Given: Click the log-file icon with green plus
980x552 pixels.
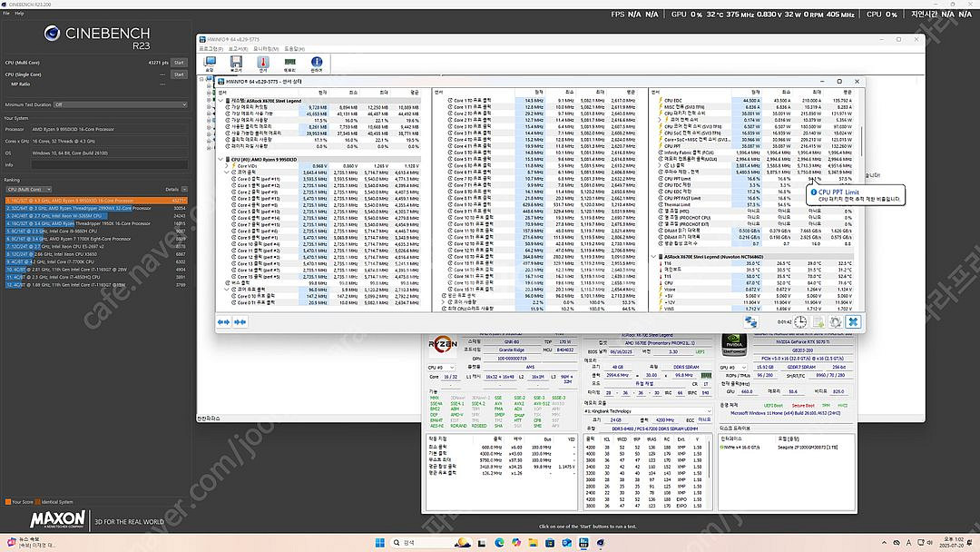Looking at the screenshot, I should pos(818,322).
